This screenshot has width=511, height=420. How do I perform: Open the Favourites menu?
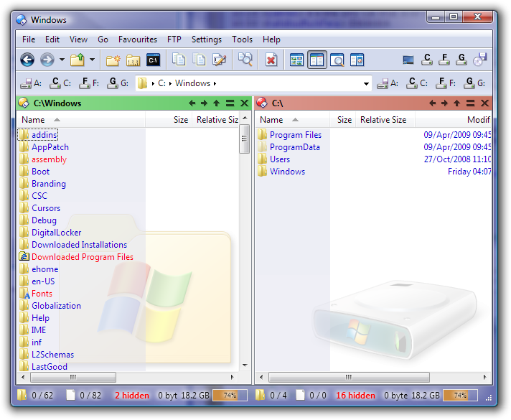click(138, 39)
